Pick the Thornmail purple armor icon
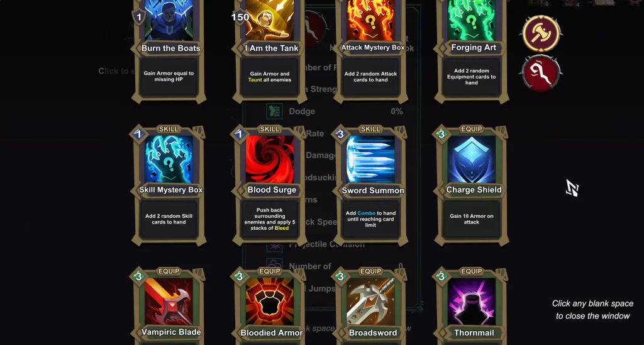The image size is (644, 345). [472, 302]
